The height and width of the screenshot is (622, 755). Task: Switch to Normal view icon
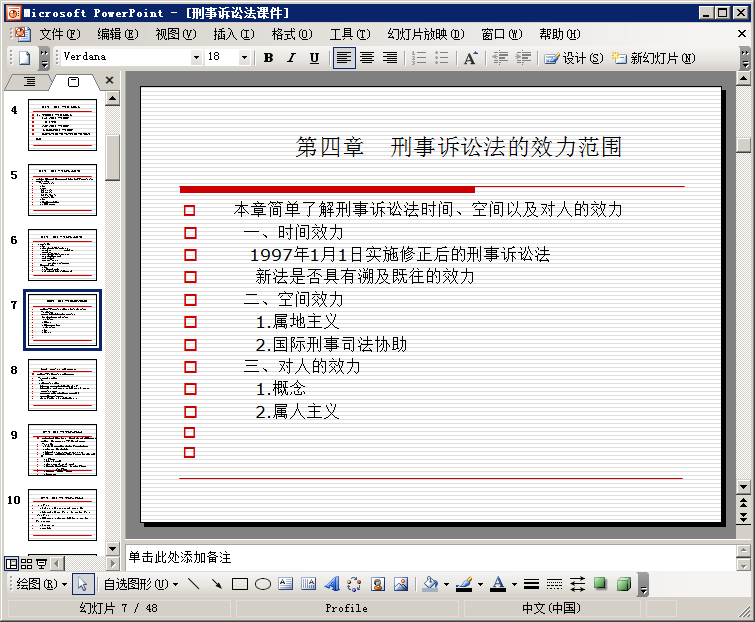12,563
